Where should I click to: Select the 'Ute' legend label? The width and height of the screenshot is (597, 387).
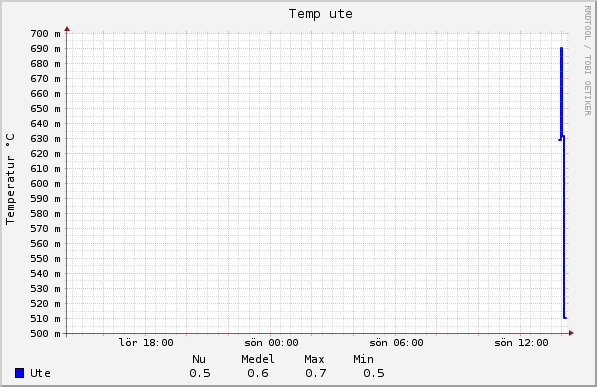(x=40, y=373)
